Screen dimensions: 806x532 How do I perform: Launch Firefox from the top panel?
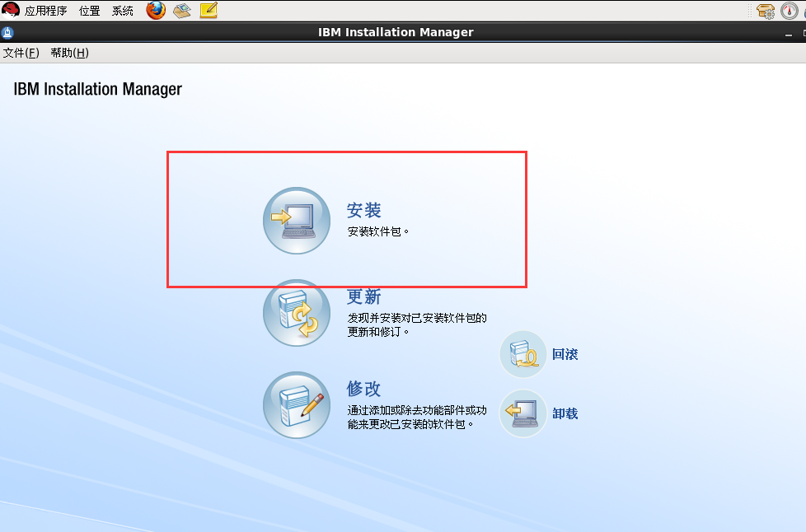[156, 10]
